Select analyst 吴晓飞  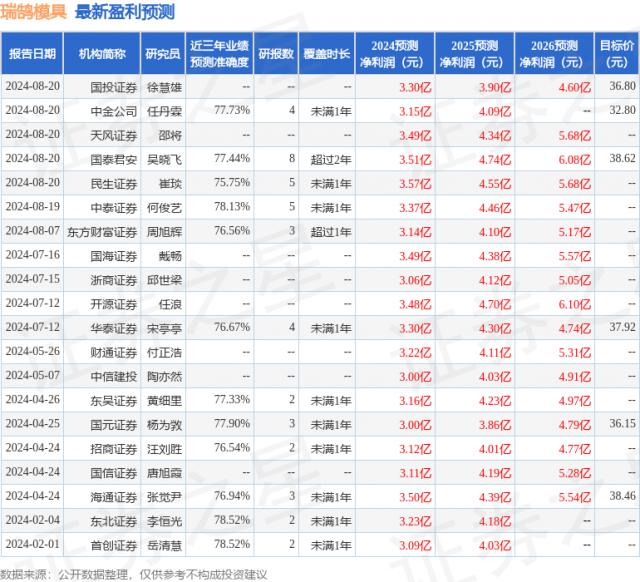(163, 158)
